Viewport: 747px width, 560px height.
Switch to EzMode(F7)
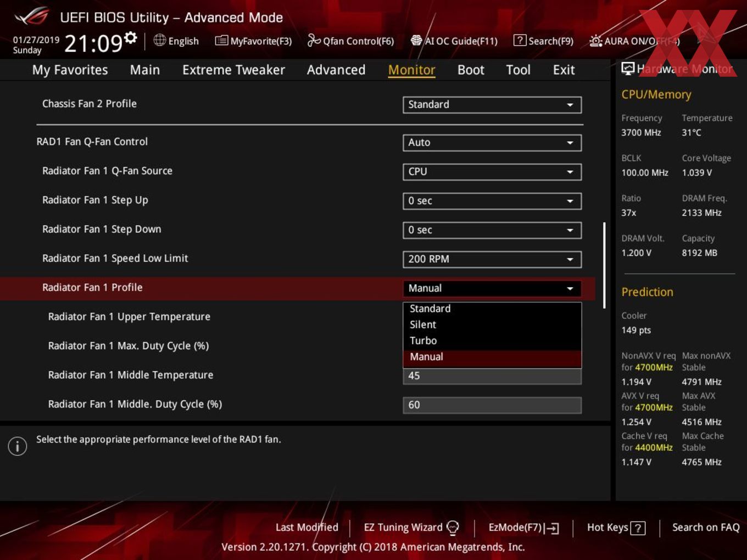[524, 528]
